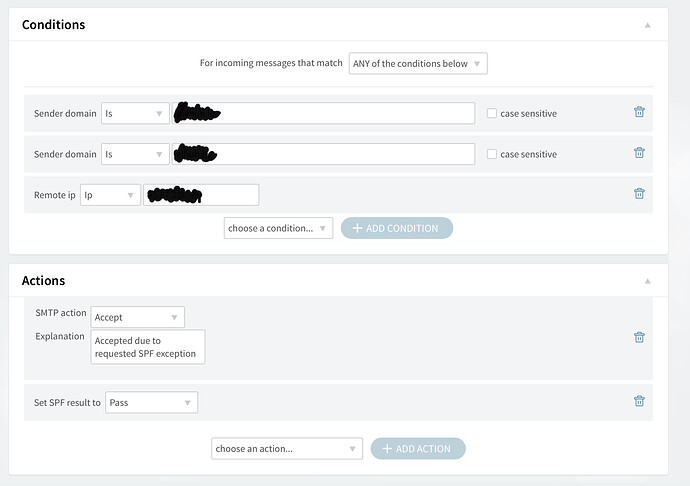This screenshot has height=486, width=690.
Task: Click the ADD ACTION button
Action: point(418,449)
